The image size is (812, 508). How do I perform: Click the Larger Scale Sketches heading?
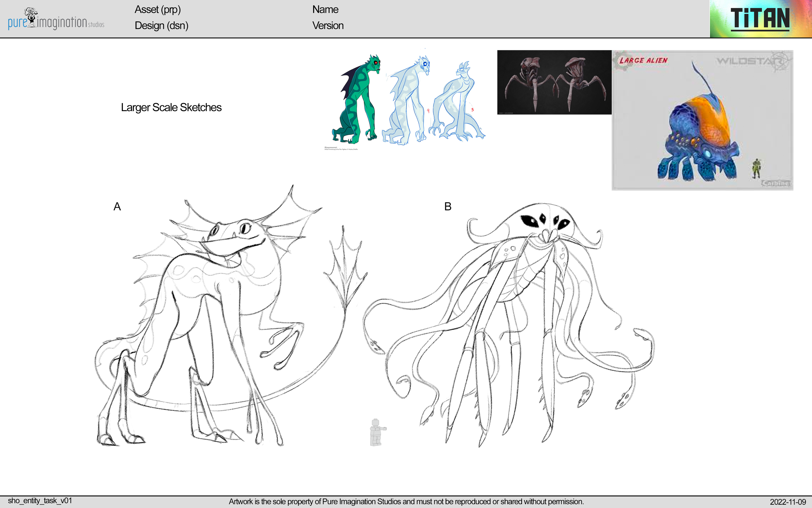pos(171,108)
